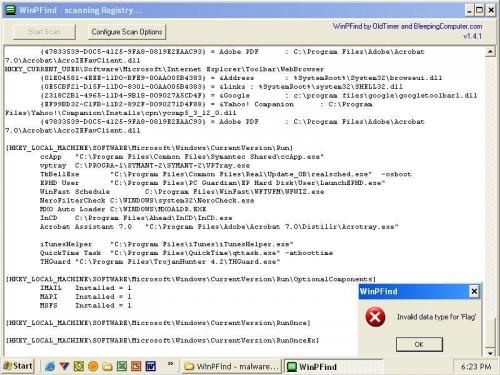Click the 'MSFS Installed = 1' line
Image resolution: width=500 pixels, height=375 pixels.
[86, 305]
